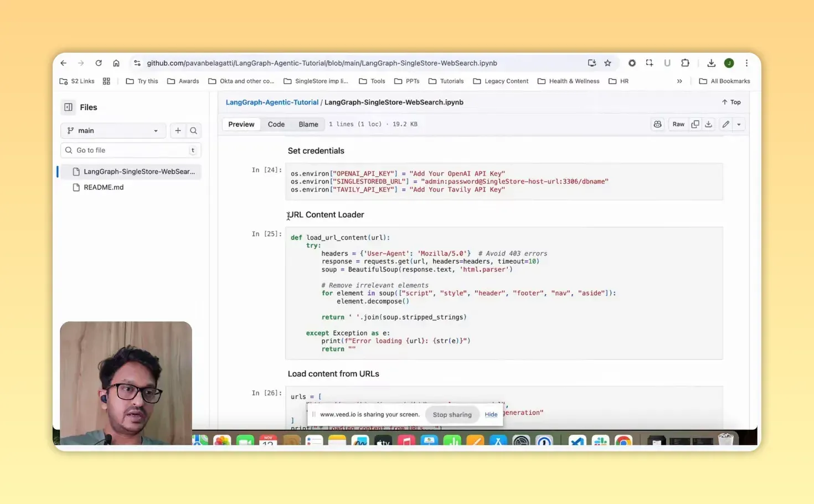Open the Tools bookmark folder
This screenshot has width=814, height=504.
click(372, 81)
